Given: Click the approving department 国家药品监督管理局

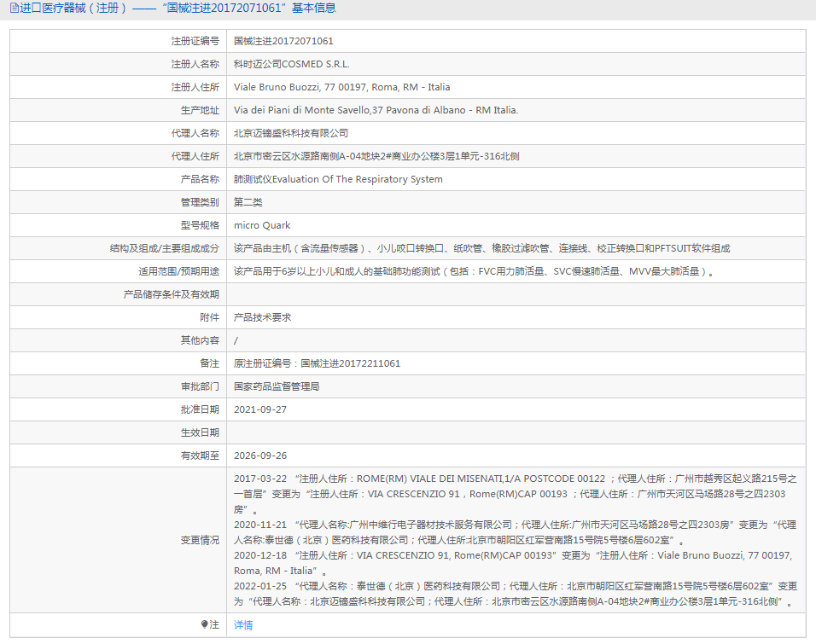Looking at the screenshot, I should (x=277, y=386).
